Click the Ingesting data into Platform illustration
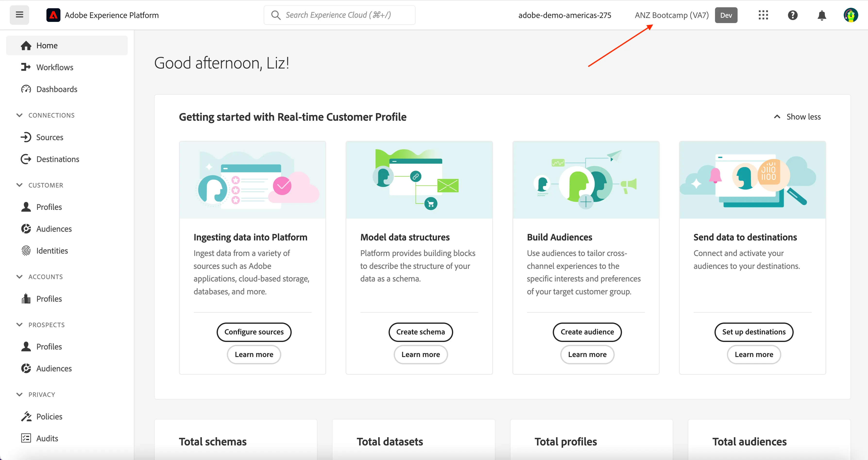This screenshot has height=460, width=868. coord(253,180)
